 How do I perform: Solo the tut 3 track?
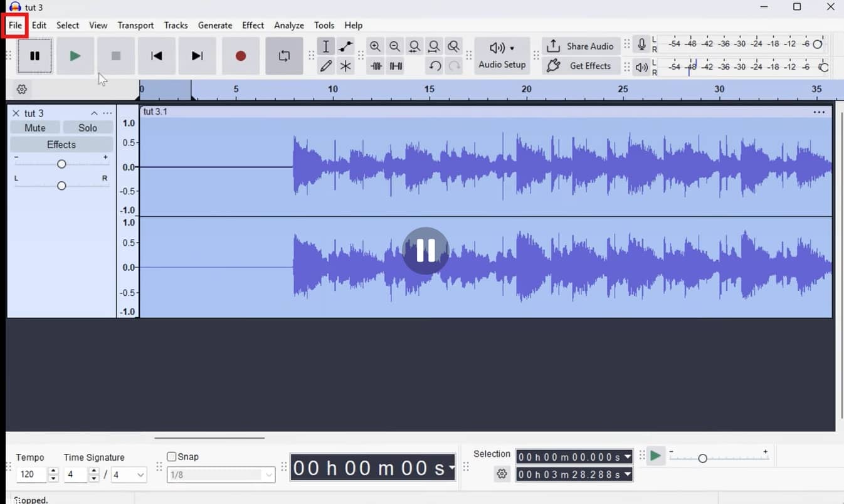88,128
